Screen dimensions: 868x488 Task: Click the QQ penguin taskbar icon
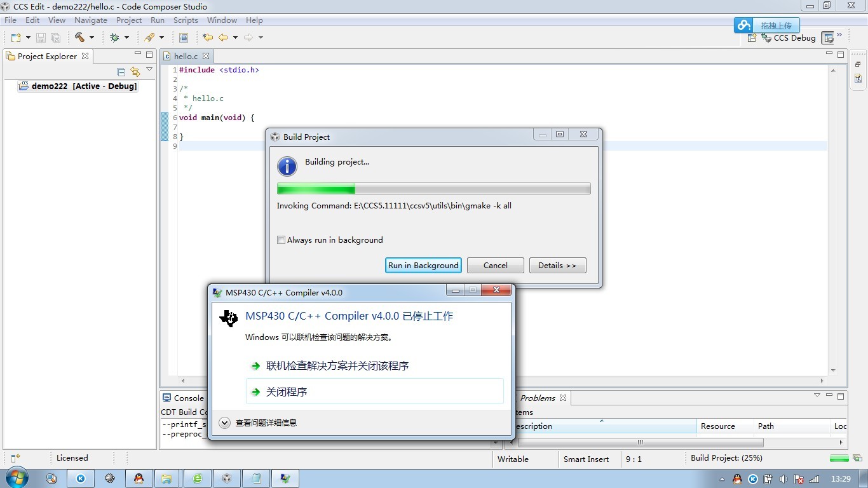point(139,478)
